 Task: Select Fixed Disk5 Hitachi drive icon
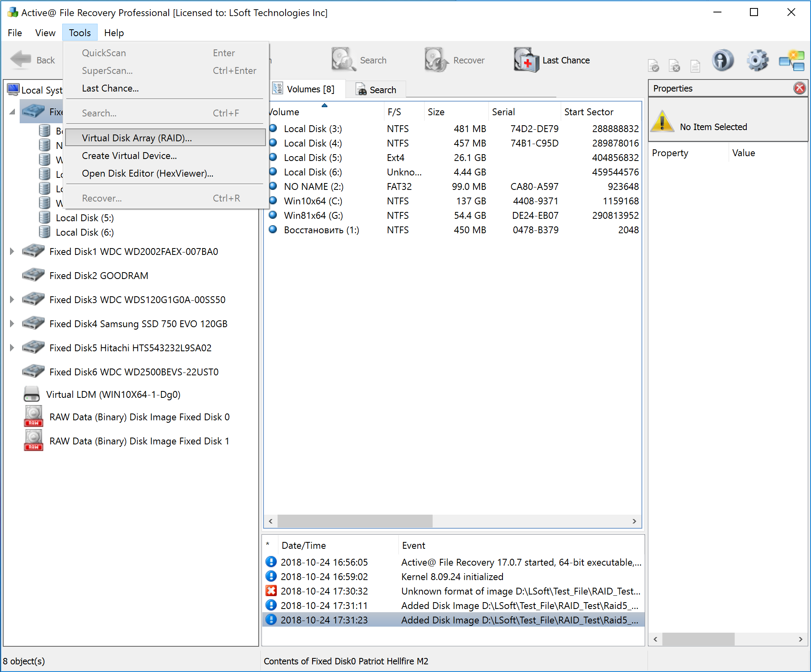(33, 348)
